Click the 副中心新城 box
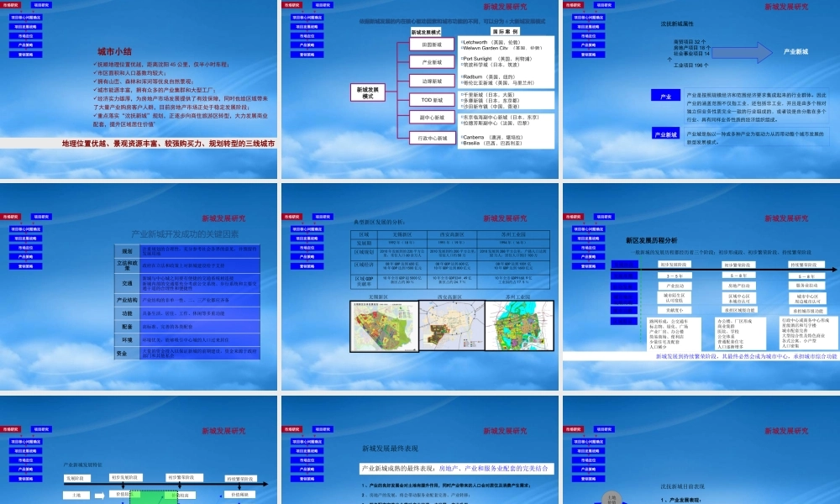The image size is (840, 504). click(x=432, y=118)
